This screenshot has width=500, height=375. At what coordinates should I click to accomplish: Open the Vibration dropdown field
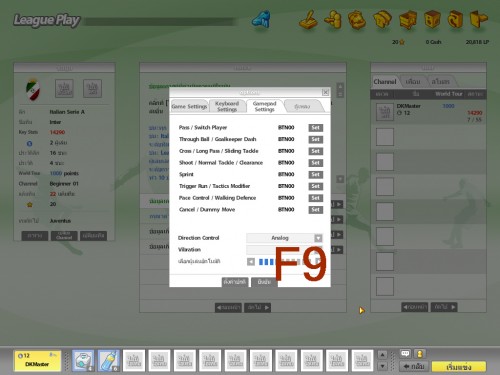click(x=284, y=250)
